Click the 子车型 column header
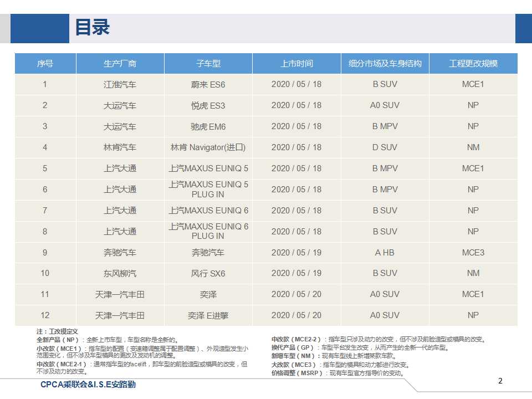This screenshot has height=399, width=532. (x=208, y=63)
